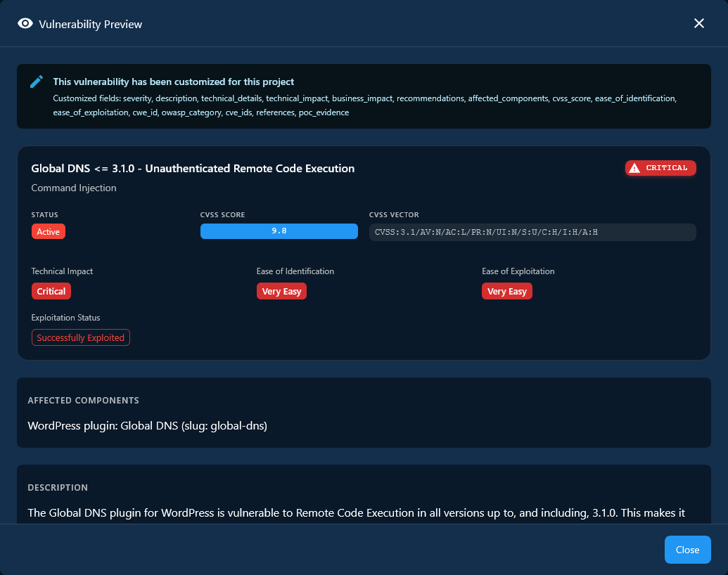
Task: Click the Technical Impact label
Action: click(x=62, y=271)
